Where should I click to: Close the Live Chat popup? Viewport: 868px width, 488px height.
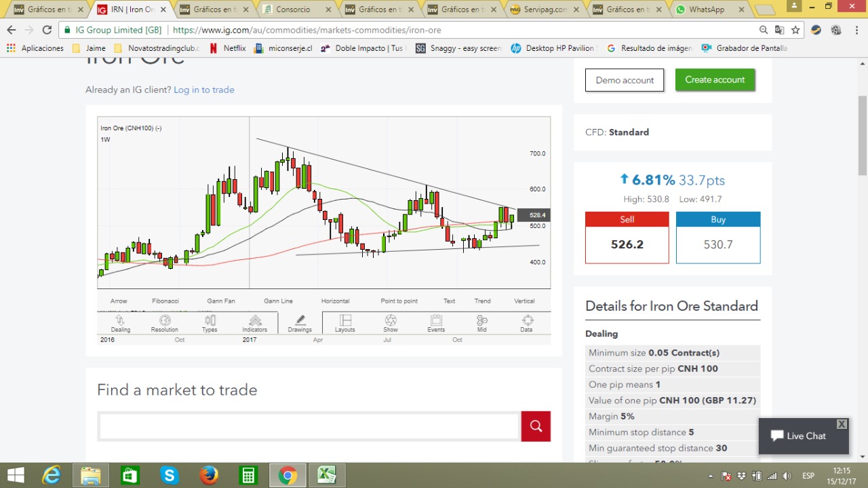[x=842, y=424]
